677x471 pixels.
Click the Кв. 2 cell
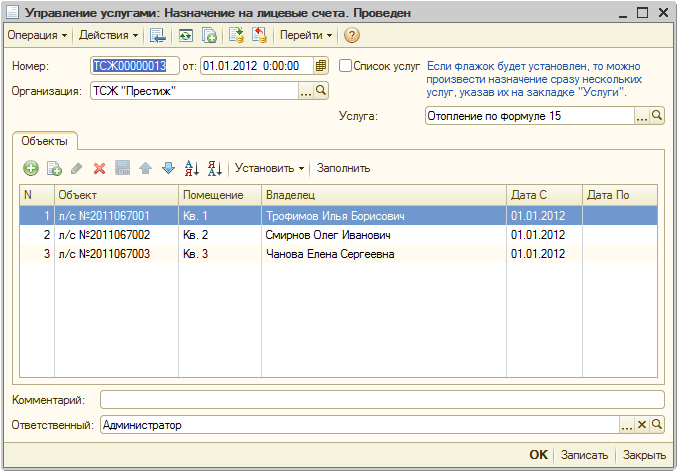(220, 235)
